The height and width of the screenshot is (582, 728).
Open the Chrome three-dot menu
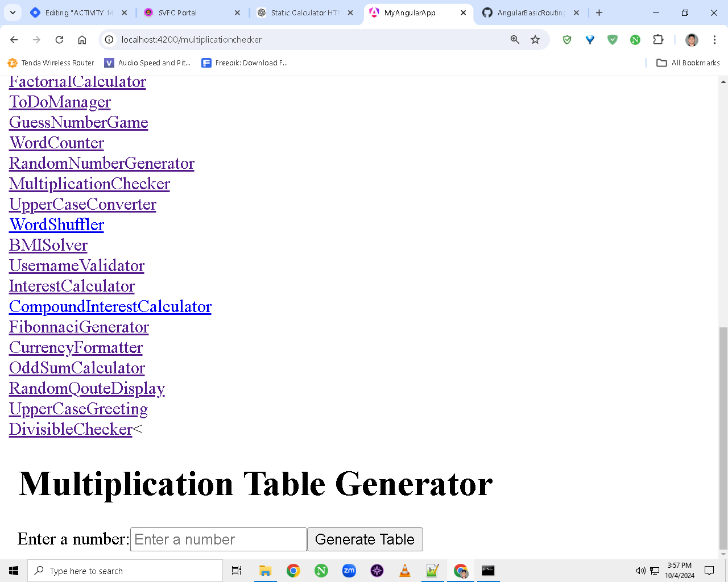[714, 40]
